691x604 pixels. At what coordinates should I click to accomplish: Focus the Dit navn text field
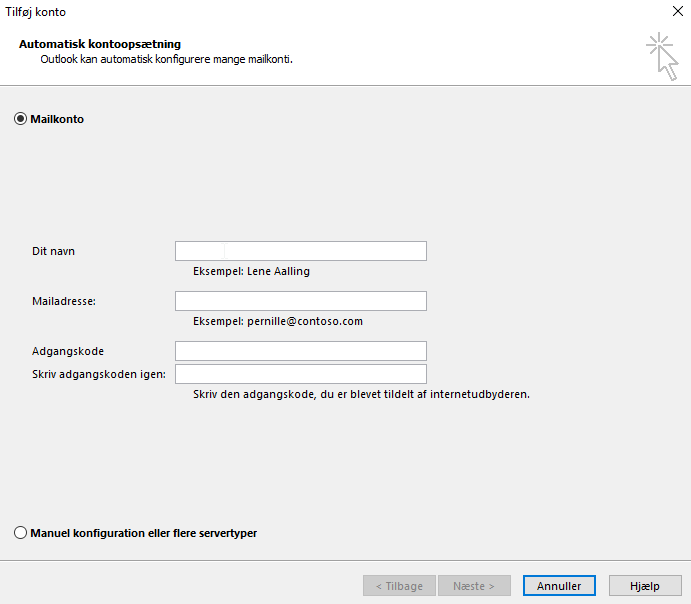click(301, 251)
